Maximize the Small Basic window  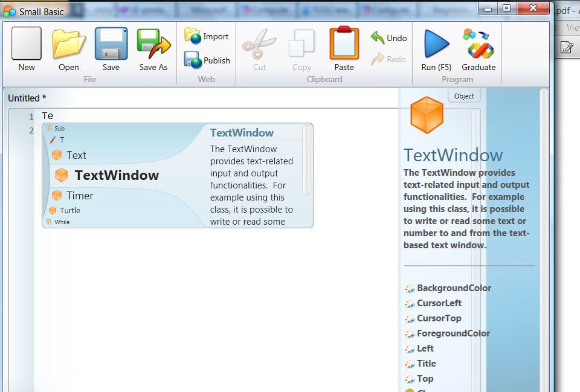506,8
